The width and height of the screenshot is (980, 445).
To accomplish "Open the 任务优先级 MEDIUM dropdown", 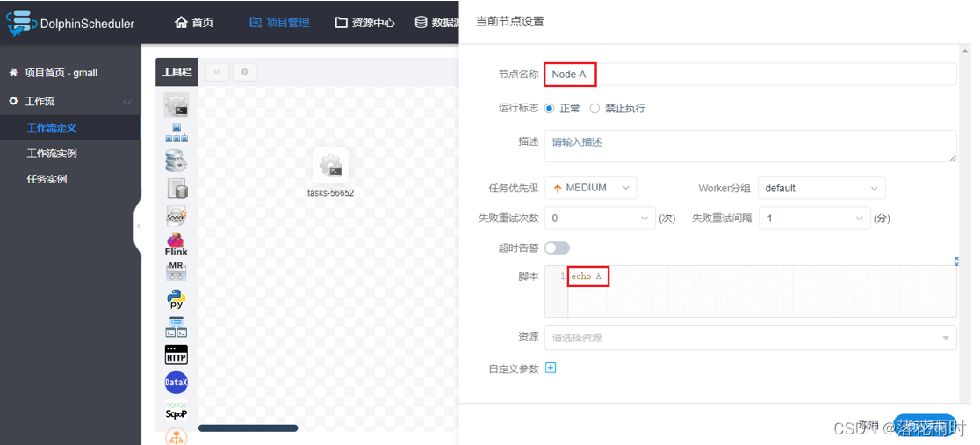I will pos(591,188).
